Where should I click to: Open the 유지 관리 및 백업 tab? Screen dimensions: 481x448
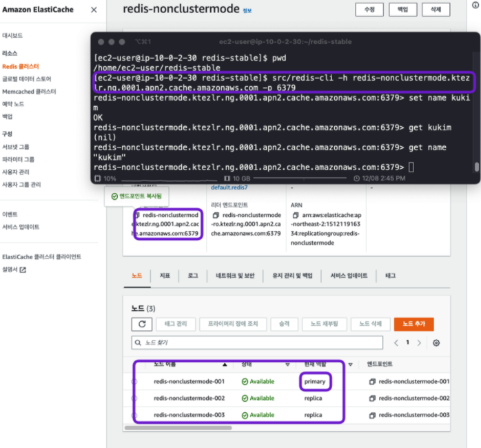292,276
